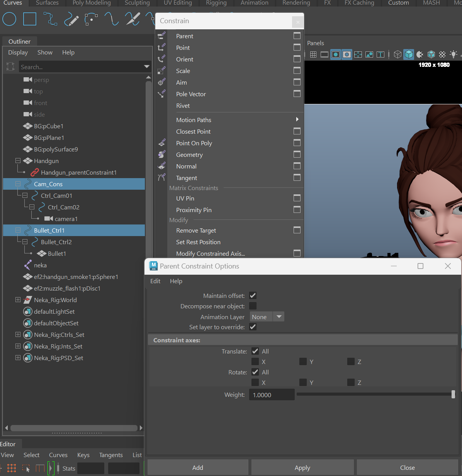462x476 pixels.
Task: Toggle Set layer to override checkbox
Action: pos(253,327)
